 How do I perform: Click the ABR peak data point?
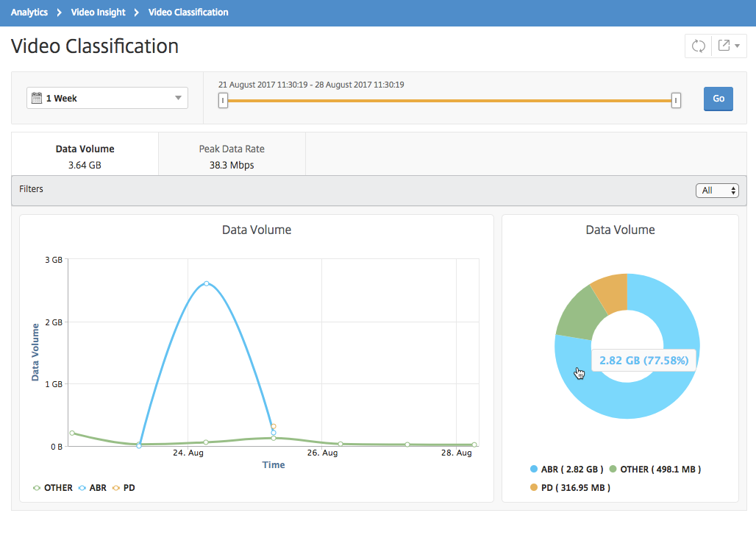click(207, 283)
